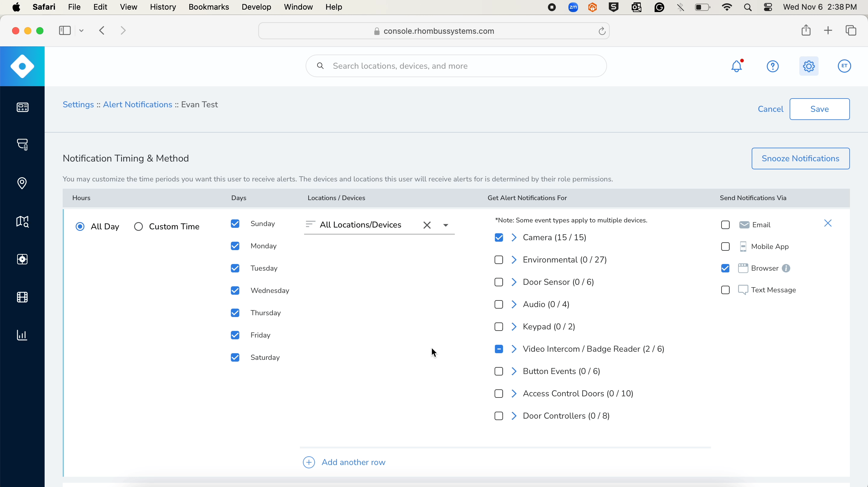Click the Safari sidebar toggle icon
868x487 pixels.
point(65,31)
